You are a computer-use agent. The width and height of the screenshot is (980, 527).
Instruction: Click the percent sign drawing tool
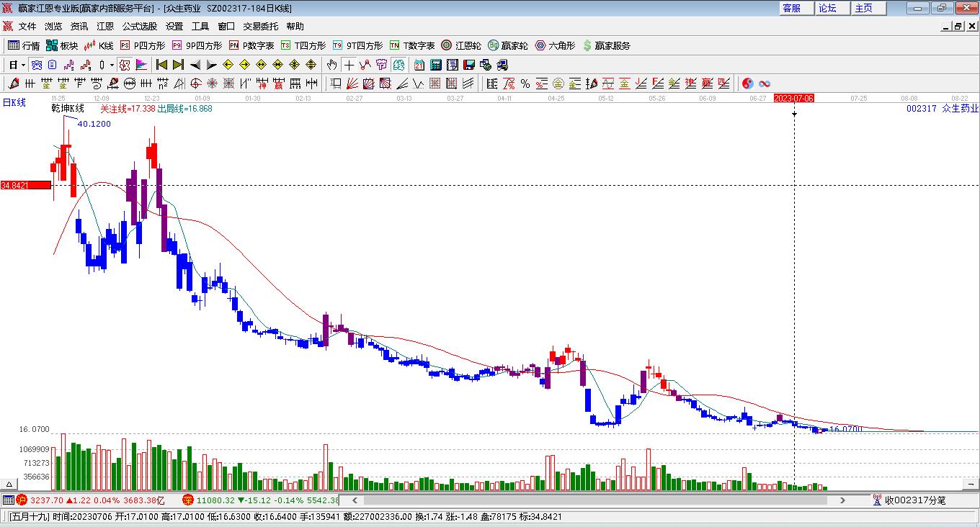click(x=525, y=84)
